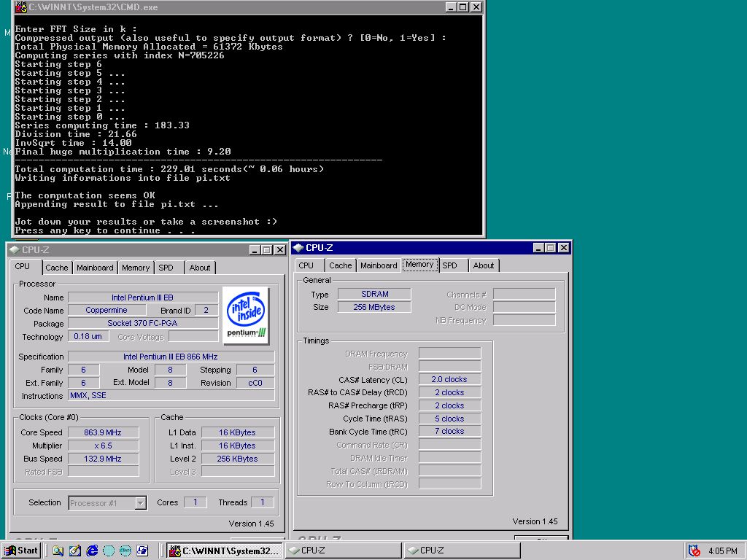Open About tab in left CPU-Z window

[200, 268]
